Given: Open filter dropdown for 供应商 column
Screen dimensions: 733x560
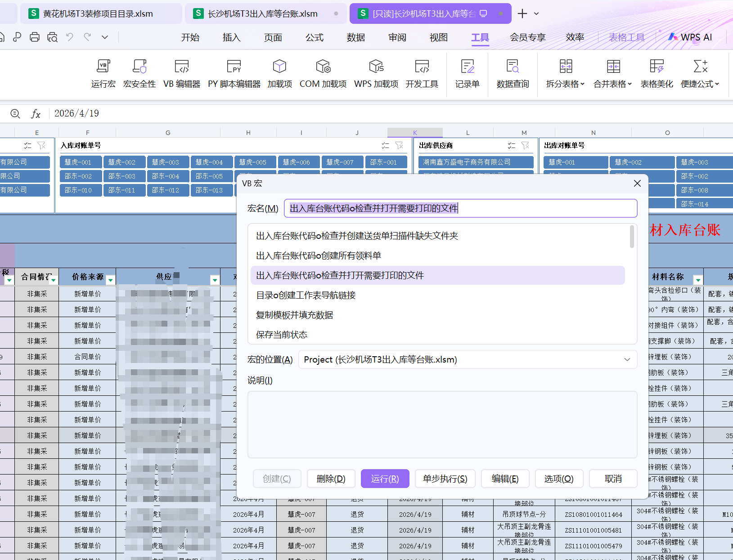Looking at the screenshot, I should (x=215, y=280).
